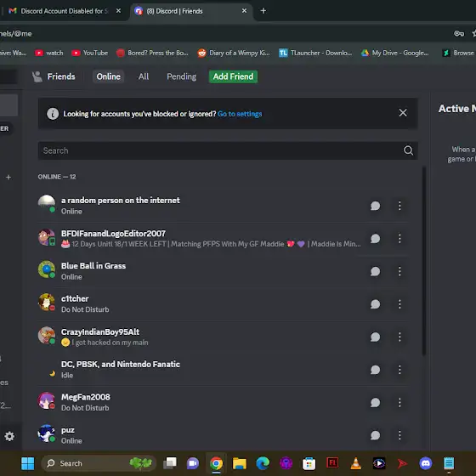This screenshot has height=476, width=476.
Task: Open VLC media player from the taskbar
Action: 355,463
